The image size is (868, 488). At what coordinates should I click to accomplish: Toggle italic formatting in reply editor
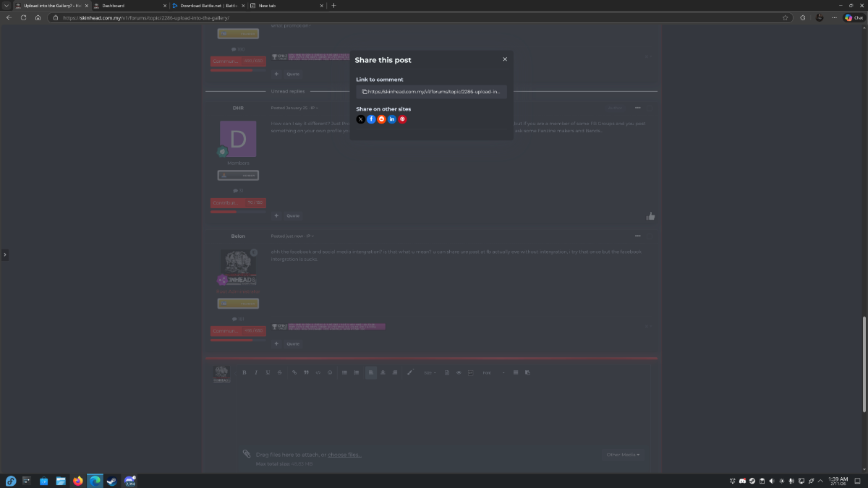tap(255, 372)
